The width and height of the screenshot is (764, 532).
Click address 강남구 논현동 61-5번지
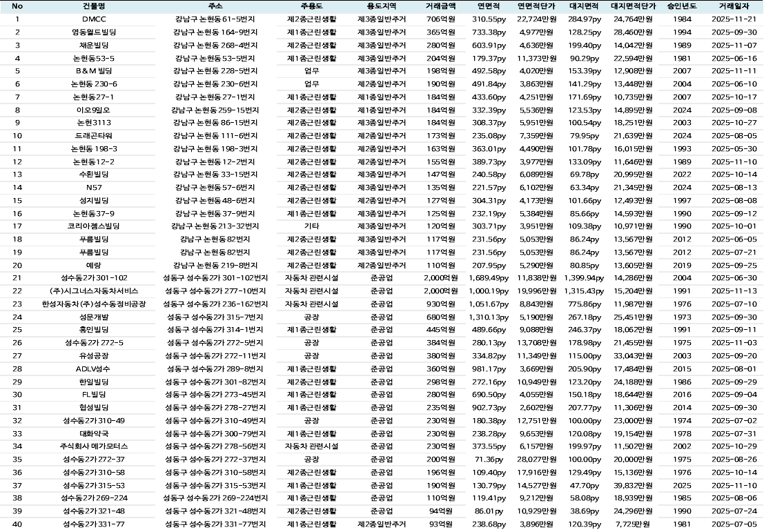point(215,19)
